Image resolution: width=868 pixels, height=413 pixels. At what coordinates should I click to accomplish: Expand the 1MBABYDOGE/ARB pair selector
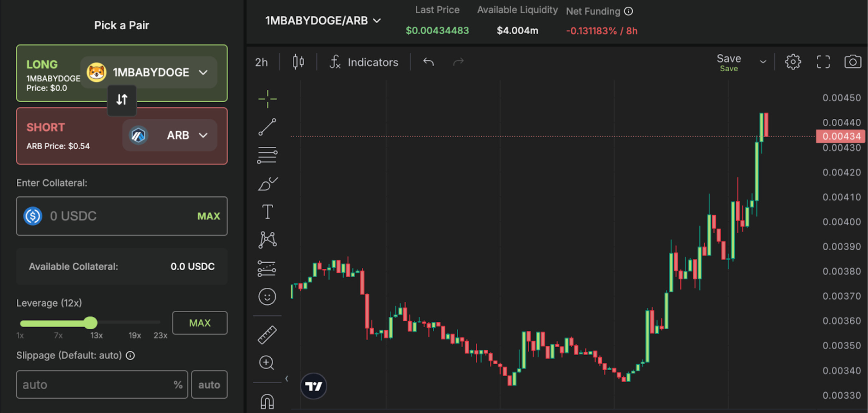coord(323,20)
